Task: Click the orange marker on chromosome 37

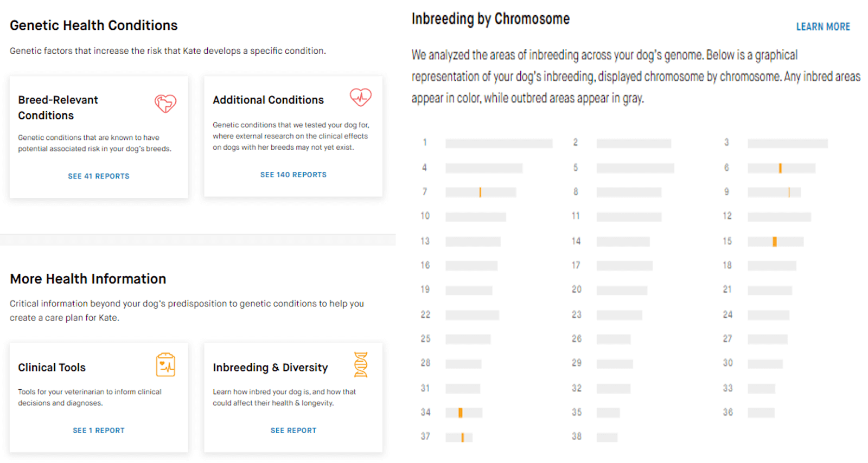Action: coord(462,437)
